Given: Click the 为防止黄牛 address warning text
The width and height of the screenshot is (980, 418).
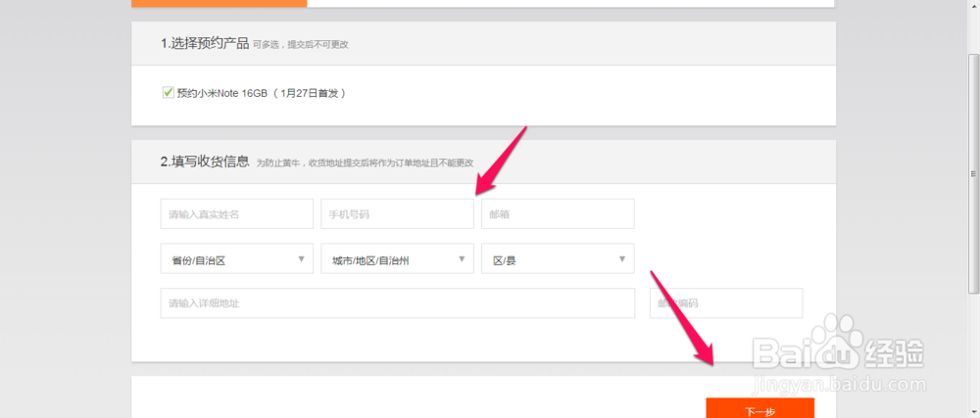Looking at the screenshot, I should coord(365,163).
